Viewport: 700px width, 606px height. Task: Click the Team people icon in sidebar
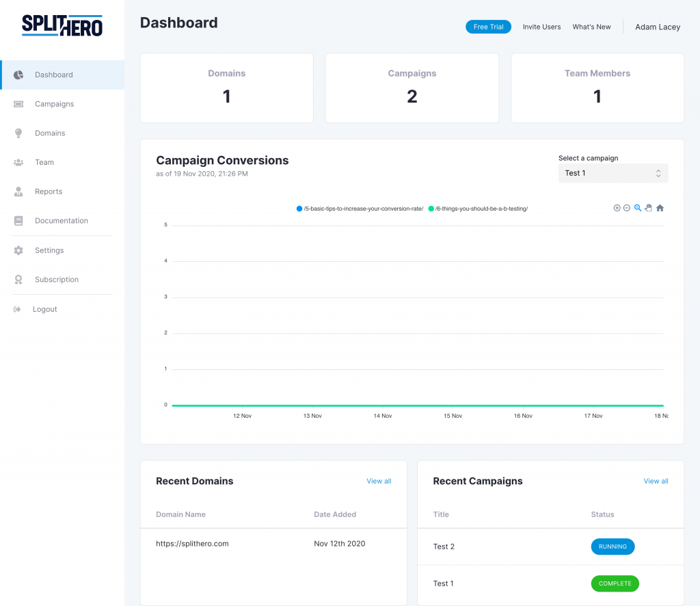18,163
